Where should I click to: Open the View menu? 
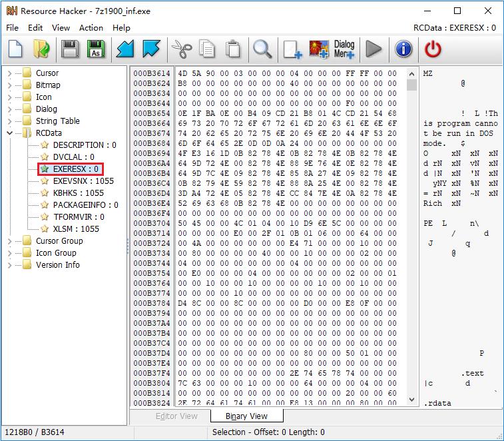(x=61, y=28)
